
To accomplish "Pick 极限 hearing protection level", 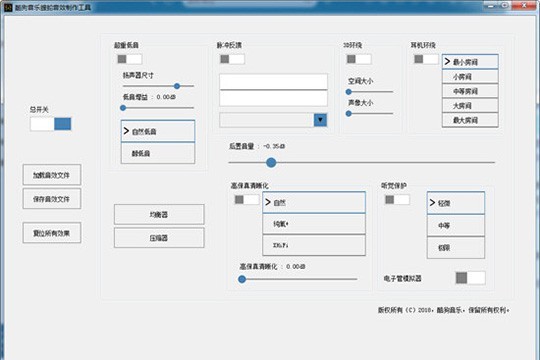I will [x=456, y=247].
